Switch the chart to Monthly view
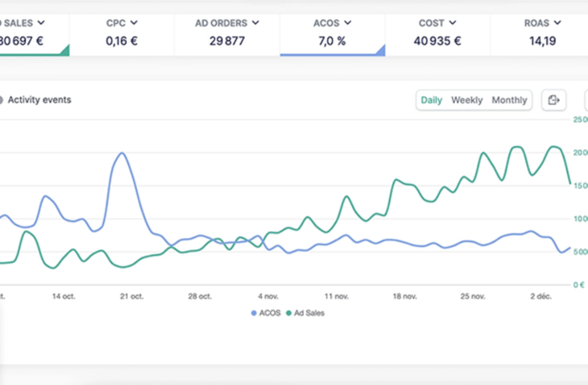588x385 pixels. click(x=509, y=100)
